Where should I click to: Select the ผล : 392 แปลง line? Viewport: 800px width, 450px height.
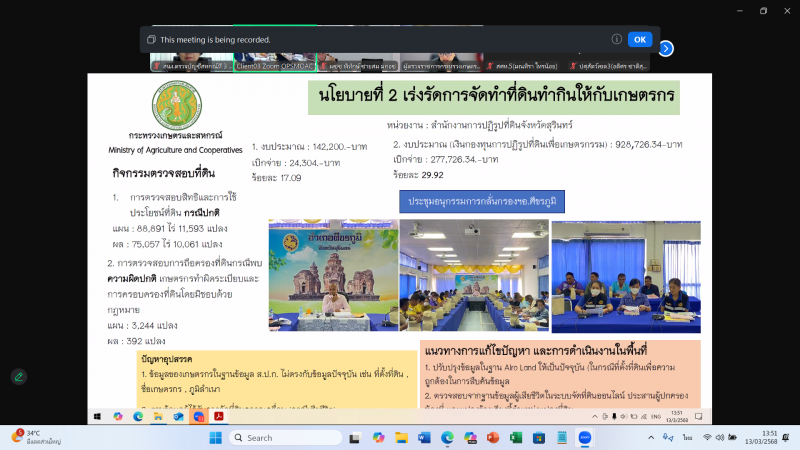pyautogui.click(x=136, y=341)
